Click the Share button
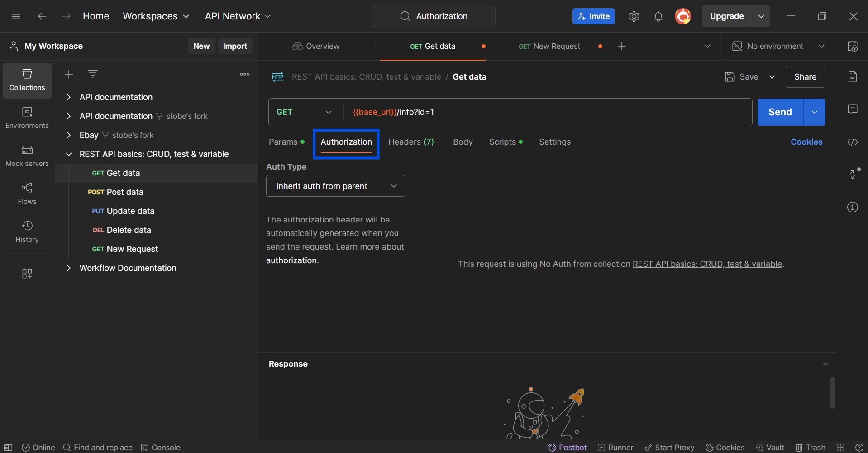The width and height of the screenshot is (868, 453). pyautogui.click(x=806, y=77)
